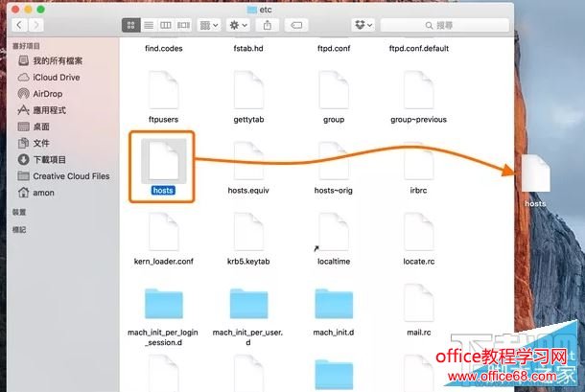This screenshot has height=392, width=585.
Task: Click the ftpd.conf.default file name
Action: 418,48
